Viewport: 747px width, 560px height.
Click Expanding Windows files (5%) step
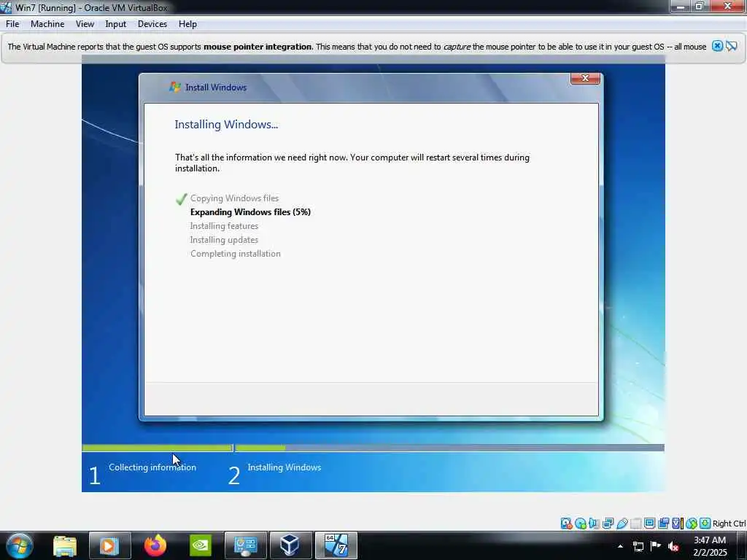coord(251,212)
